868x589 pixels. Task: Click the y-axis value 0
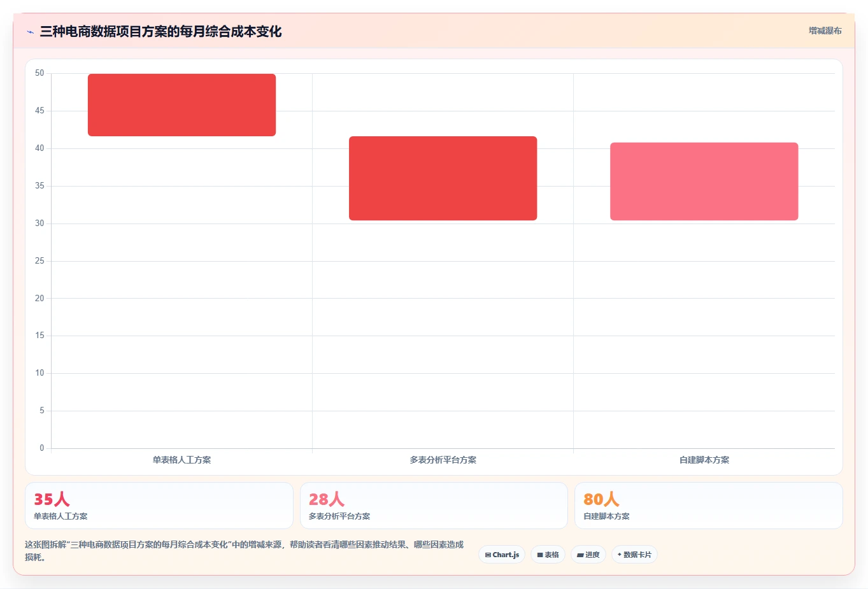(42, 448)
